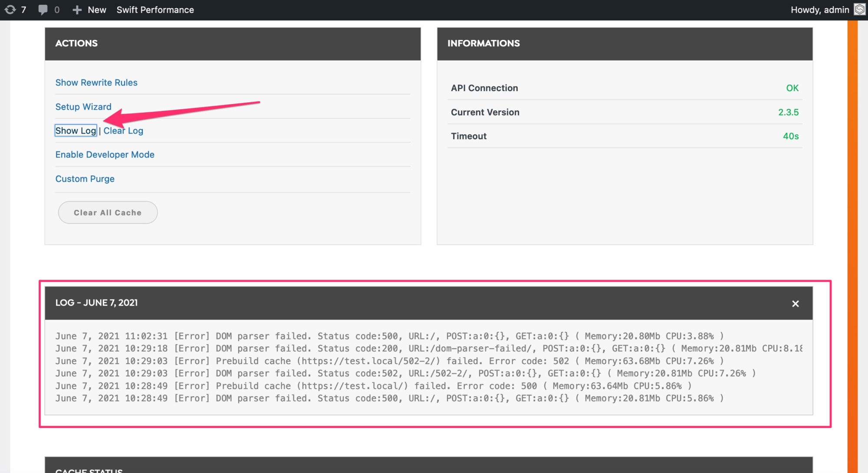Click the API Connection OK status
The width and height of the screenshot is (868, 473).
[793, 88]
